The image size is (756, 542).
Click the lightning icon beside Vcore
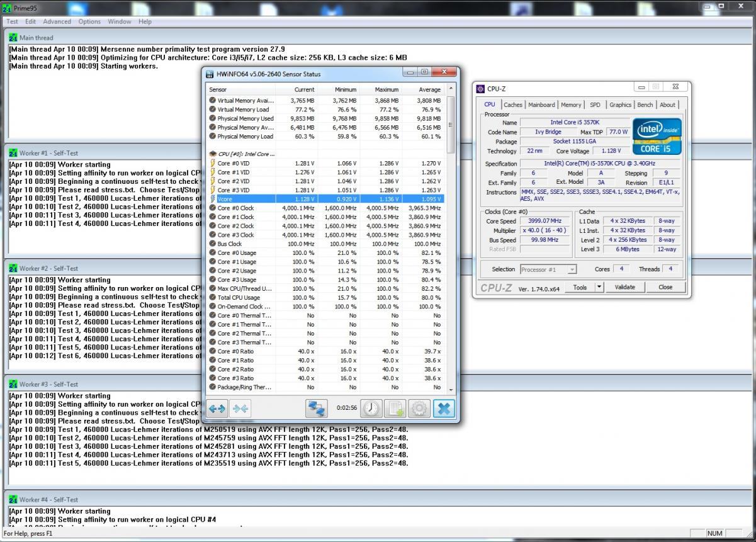tap(213, 199)
